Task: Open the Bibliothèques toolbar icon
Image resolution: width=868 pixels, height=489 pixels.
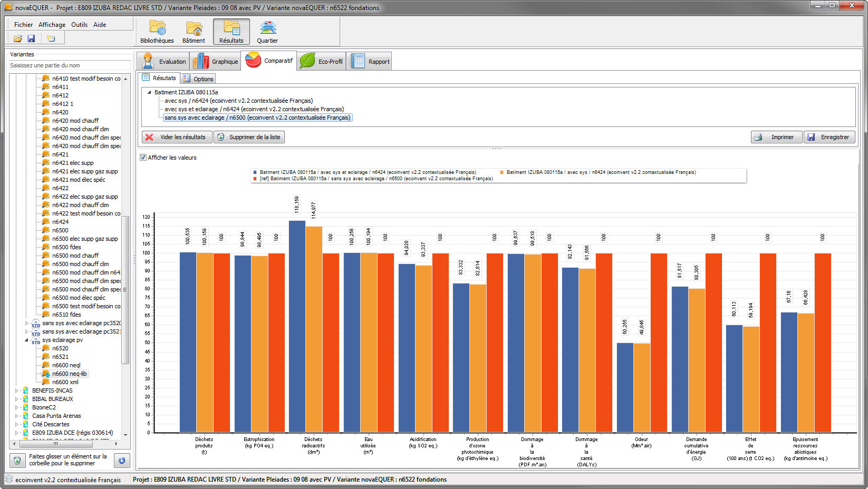Action: (157, 32)
